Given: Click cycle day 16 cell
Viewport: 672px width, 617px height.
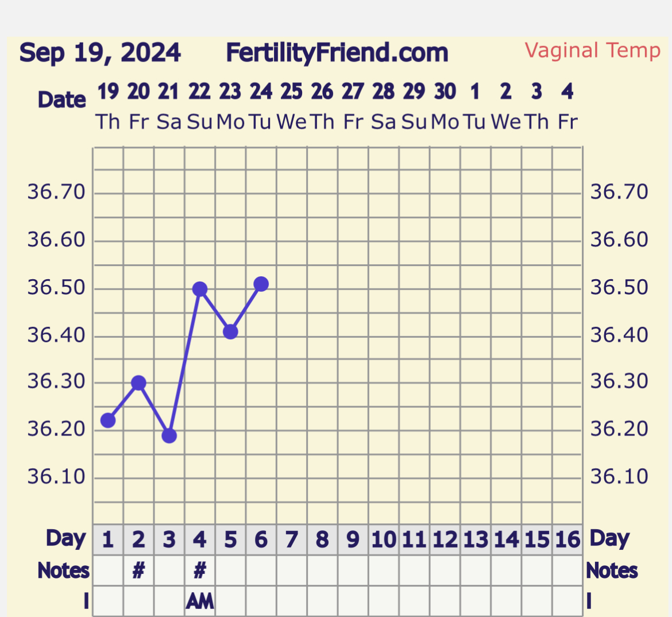Looking at the screenshot, I should click(567, 539).
